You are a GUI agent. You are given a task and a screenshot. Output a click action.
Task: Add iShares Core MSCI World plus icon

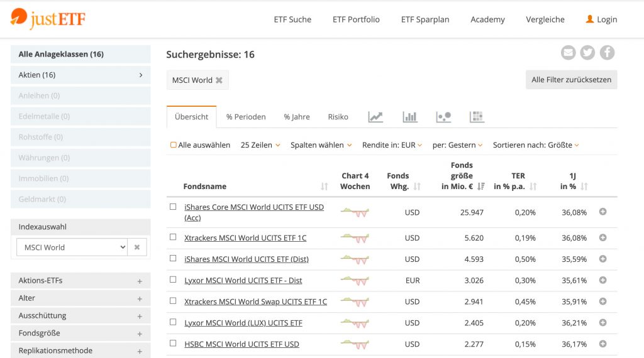(602, 212)
